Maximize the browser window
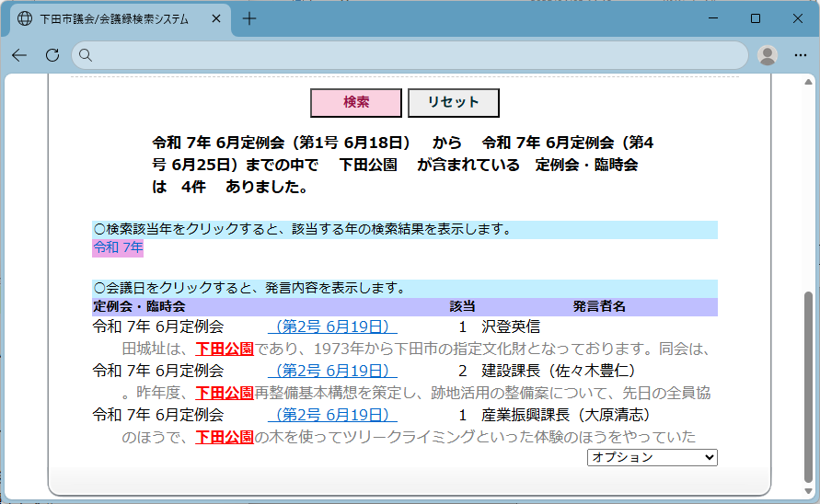 pos(756,18)
